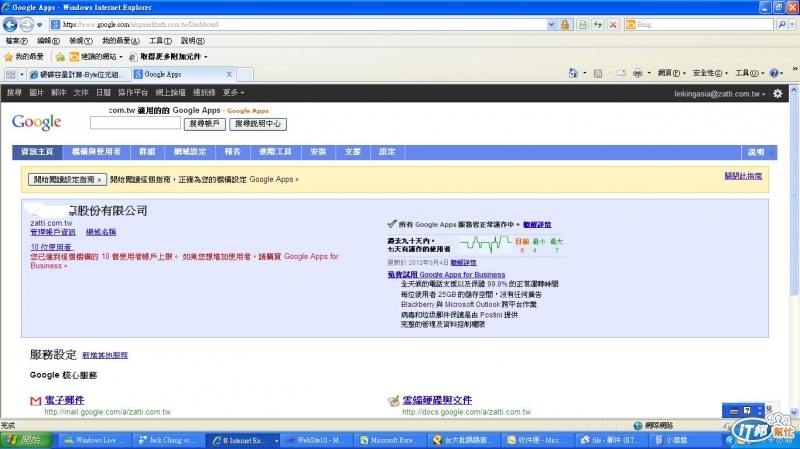
Task: Open the 建議的網站 favorites link
Action: pos(96,57)
